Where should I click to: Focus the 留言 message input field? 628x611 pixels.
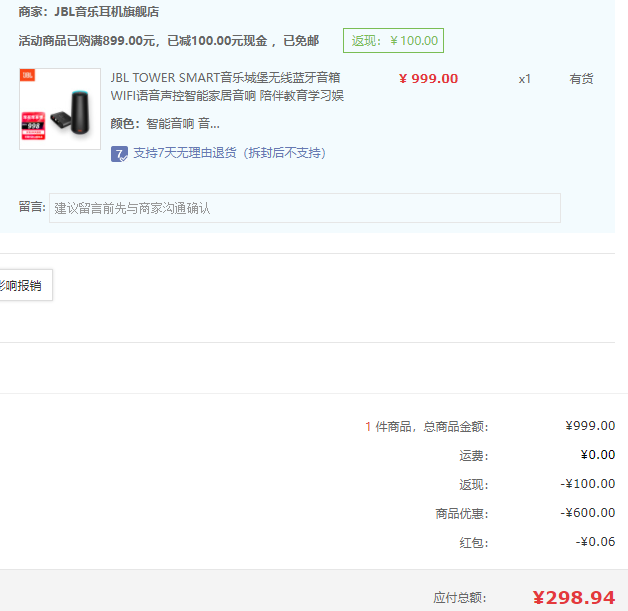[x=305, y=208]
